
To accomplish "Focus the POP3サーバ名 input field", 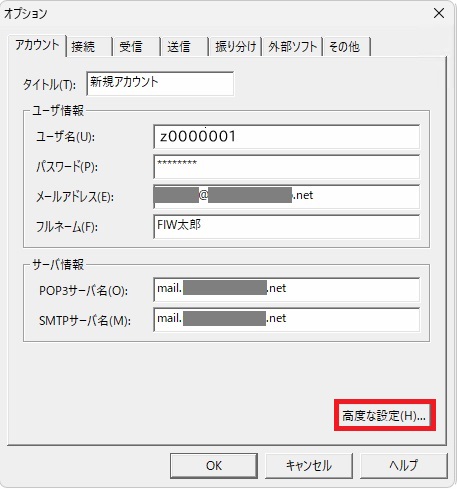I will [287, 289].
